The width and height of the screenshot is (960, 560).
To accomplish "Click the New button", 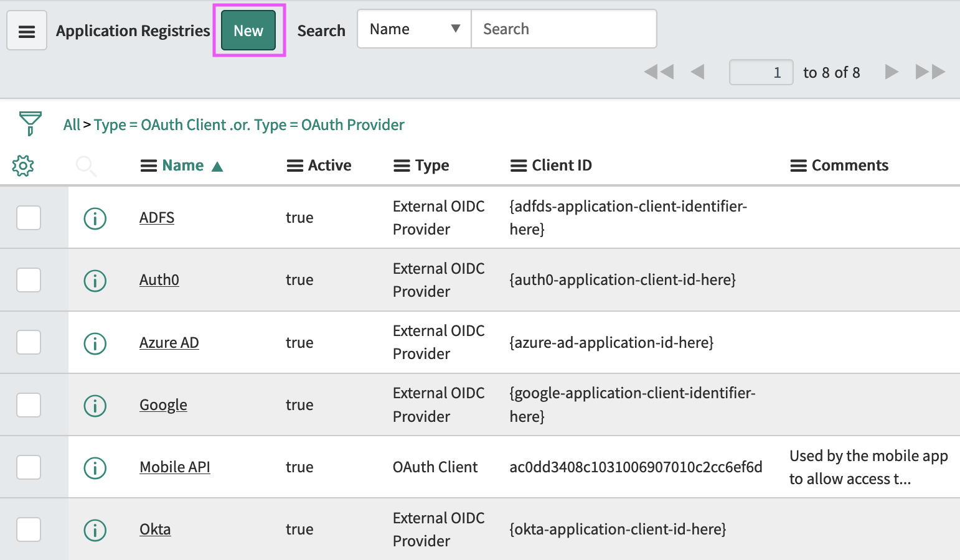I will click(x=248, y=30).
